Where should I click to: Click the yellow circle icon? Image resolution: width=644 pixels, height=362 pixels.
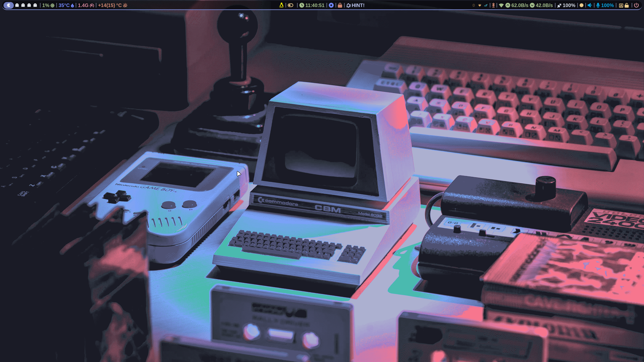click(x=581, y=5)
